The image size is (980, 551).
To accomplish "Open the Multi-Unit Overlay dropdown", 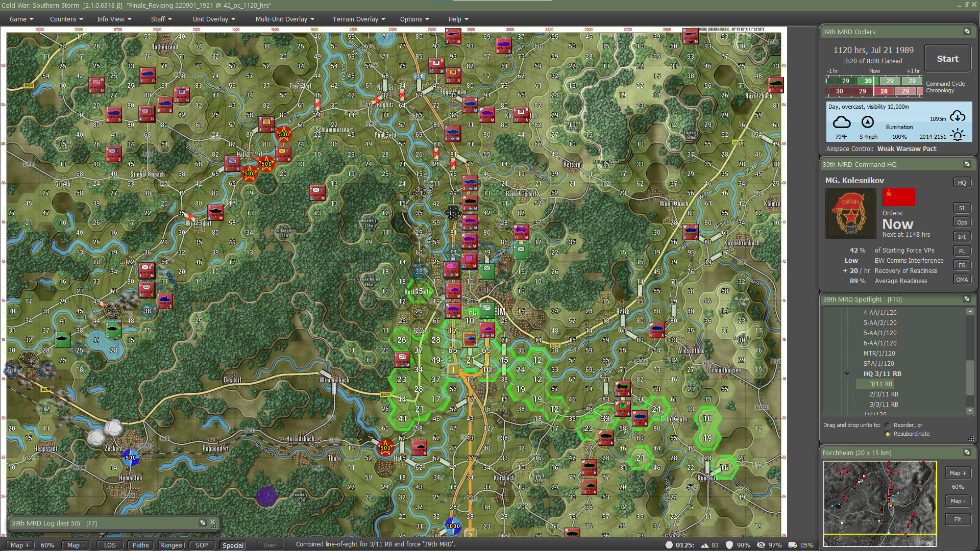I will 283,19.
